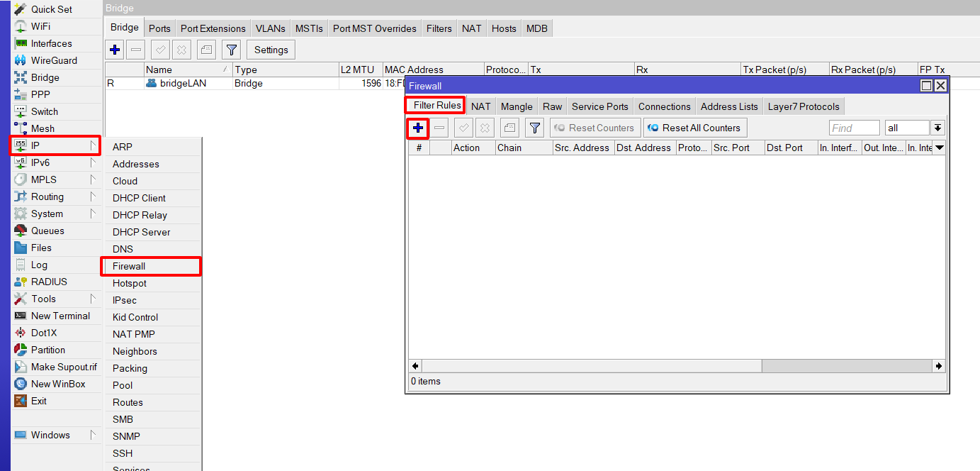Open the column selector dropdown arrow in Firewall table
Screen dimensions: 980x471
tap(940, 148)
